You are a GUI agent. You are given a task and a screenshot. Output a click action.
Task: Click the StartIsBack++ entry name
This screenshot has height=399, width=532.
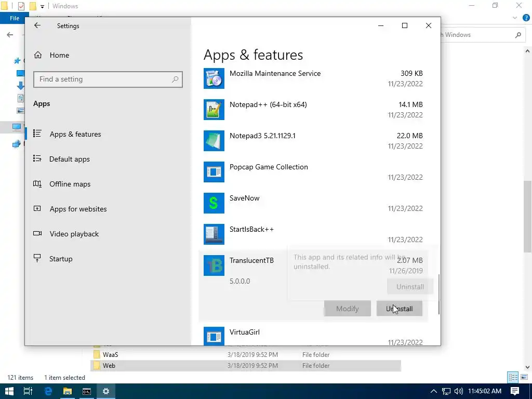click(251, 229)
